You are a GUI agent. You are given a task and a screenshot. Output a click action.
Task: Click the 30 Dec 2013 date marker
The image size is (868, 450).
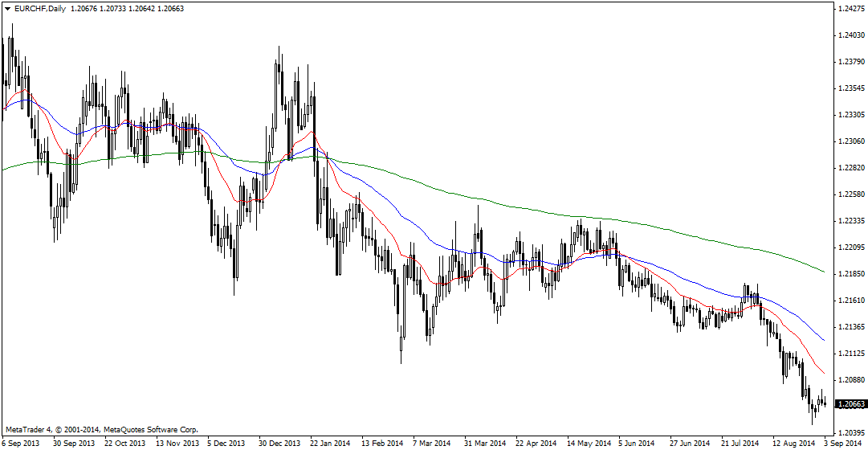pyautogui.click(x=279, y=443)
